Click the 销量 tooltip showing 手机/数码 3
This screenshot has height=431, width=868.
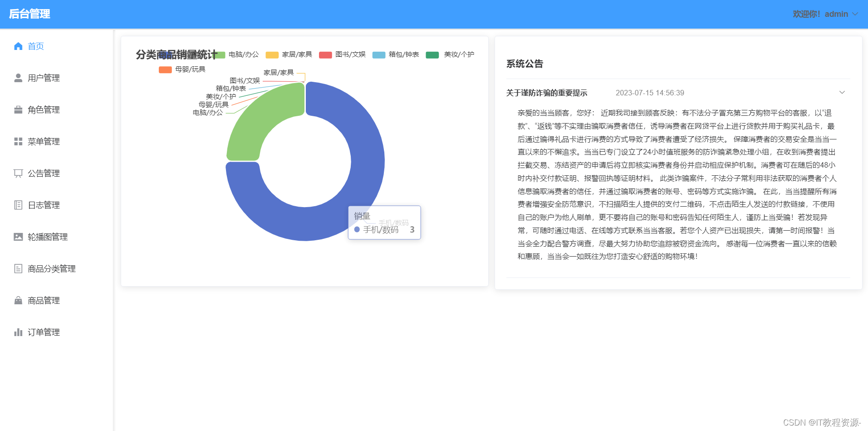click(x=384, y=223)
